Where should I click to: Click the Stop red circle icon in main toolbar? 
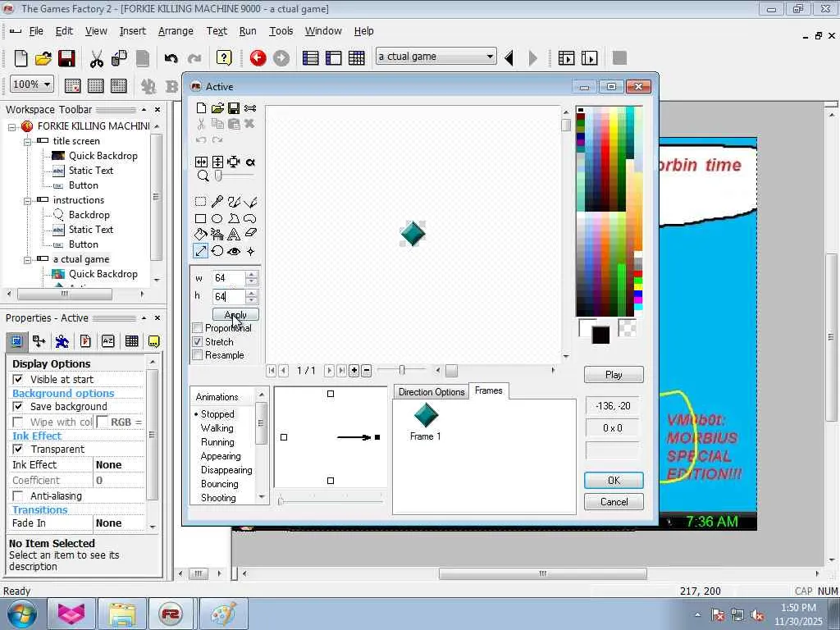(258, 58)
